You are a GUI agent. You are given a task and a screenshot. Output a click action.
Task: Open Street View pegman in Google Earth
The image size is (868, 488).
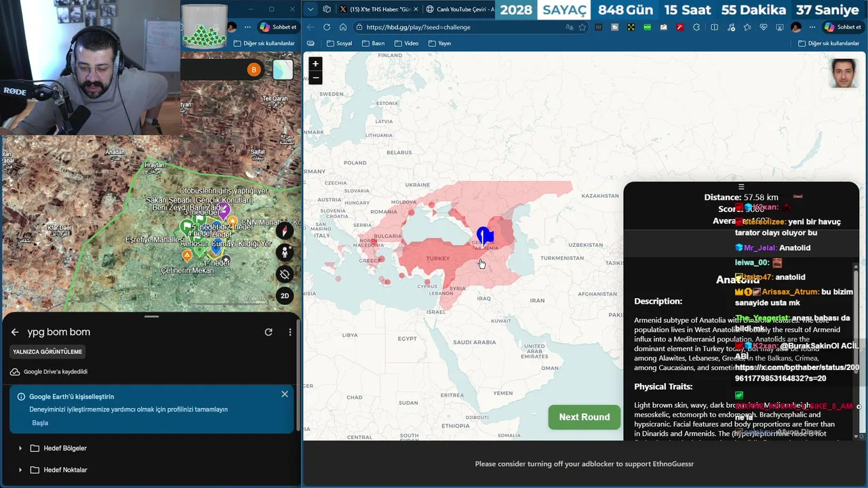pyautogui.click(x=285, y=252)
